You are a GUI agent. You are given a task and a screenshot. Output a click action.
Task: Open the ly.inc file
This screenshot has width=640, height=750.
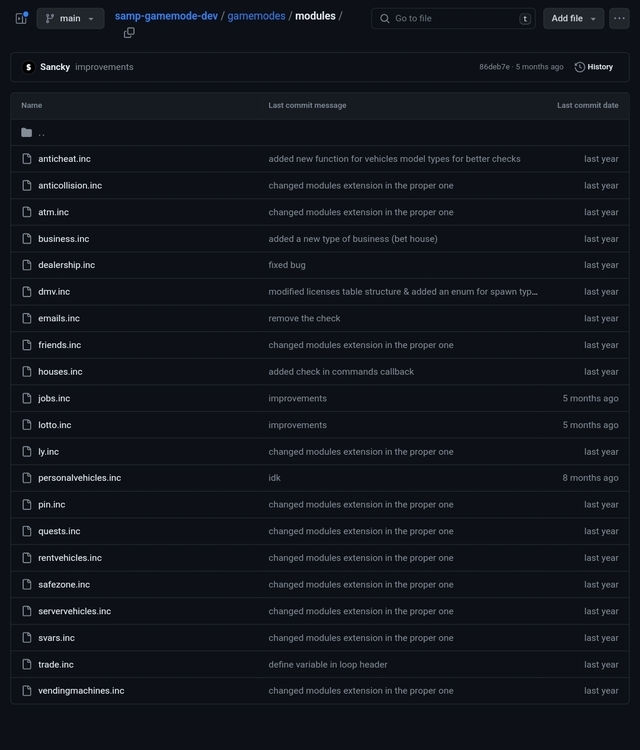[49, 452]
